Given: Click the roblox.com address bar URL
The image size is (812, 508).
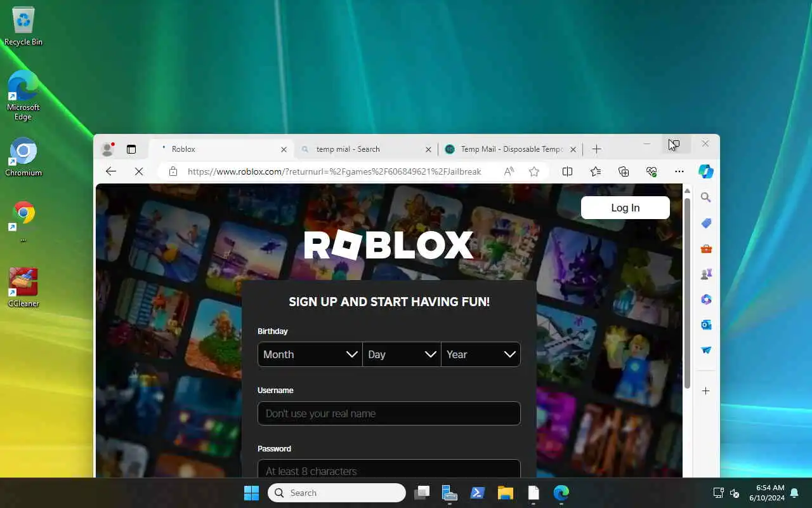Looking at the screenshot, I should (334, 171).
